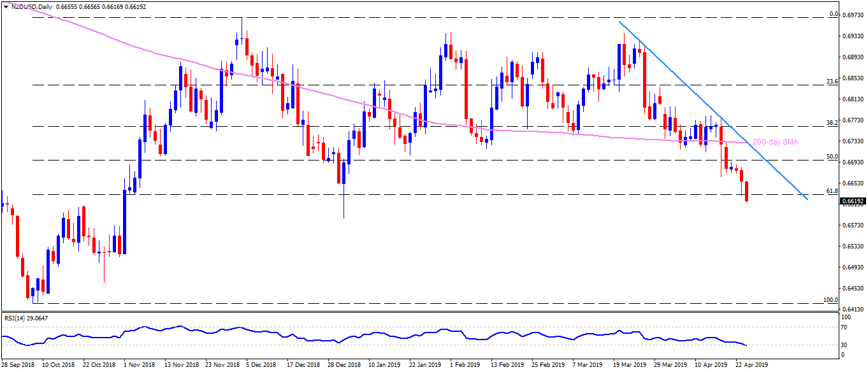Select the 61.8 Fibonacci level label
The width and height of the screenshot is (868, 372).
coord(831,190)
